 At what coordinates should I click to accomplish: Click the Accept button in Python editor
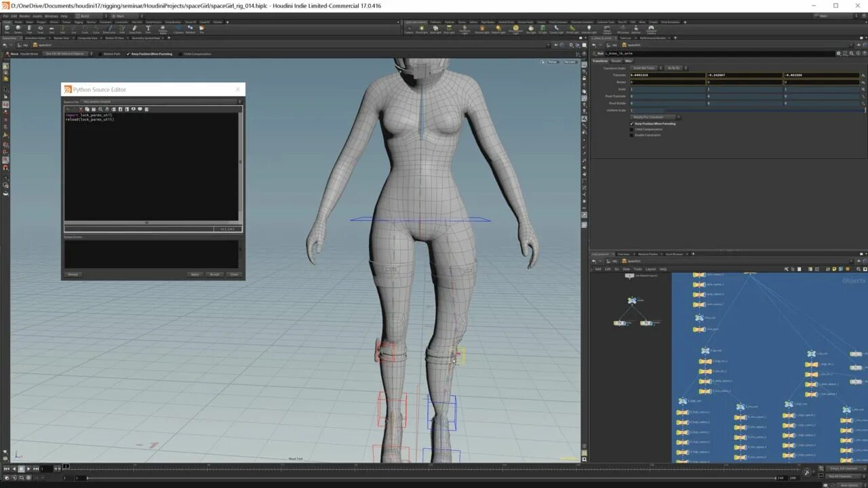point(214,274)
